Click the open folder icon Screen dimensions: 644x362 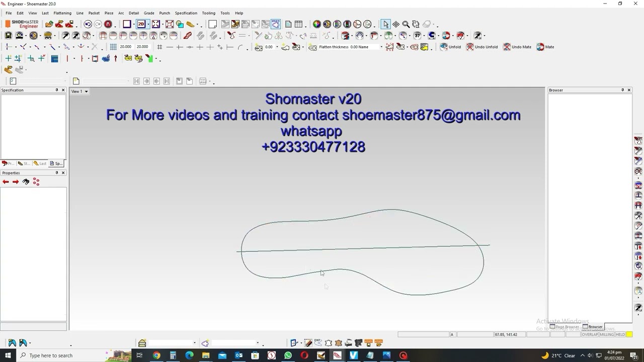tap(49, 24)
